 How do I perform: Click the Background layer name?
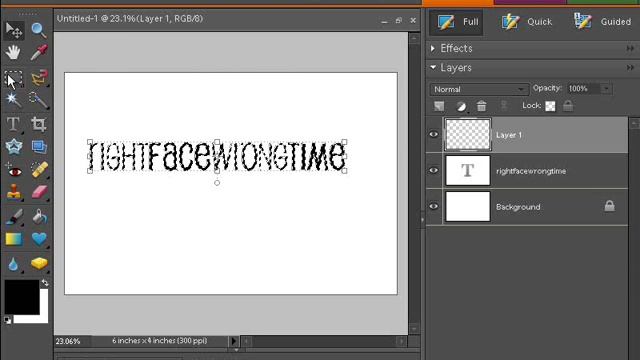[518, 207]
